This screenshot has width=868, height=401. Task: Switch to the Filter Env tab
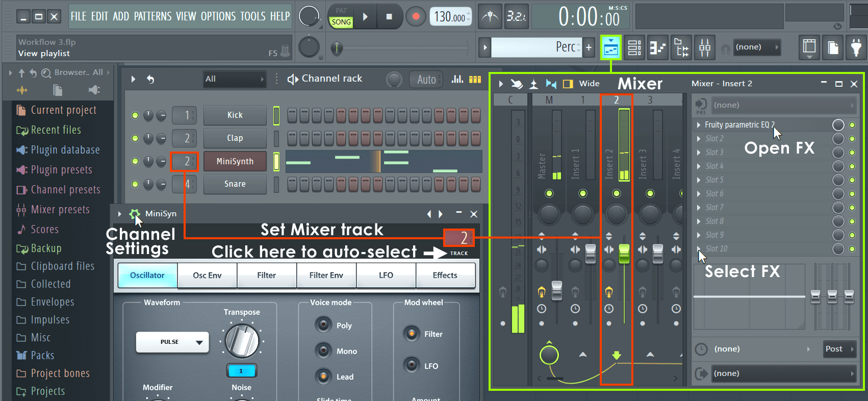point(326,275)
